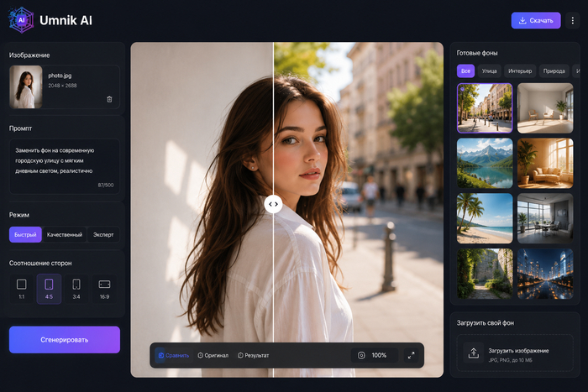Click the Сгенерировать button
588x392 pixels.
tap(65, 339)
